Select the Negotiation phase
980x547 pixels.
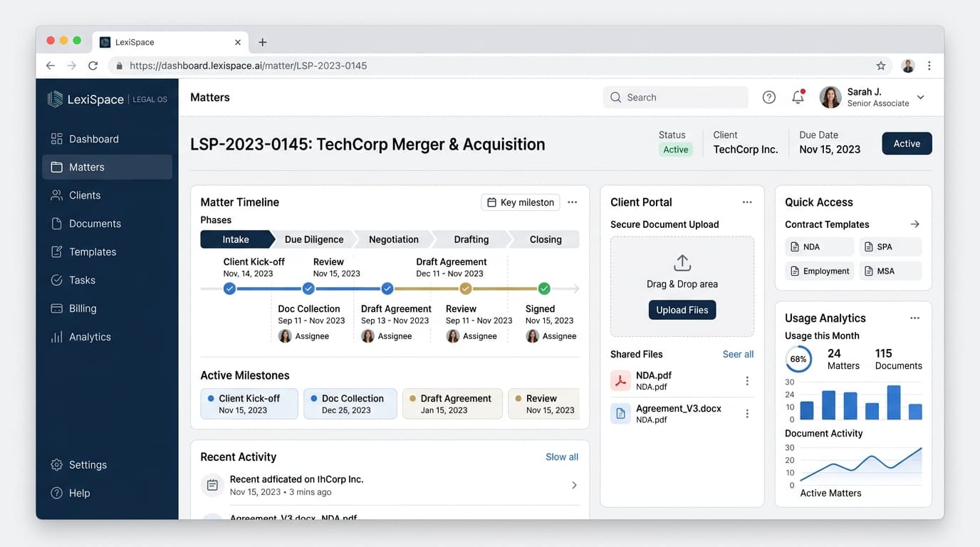pos(394,239)
